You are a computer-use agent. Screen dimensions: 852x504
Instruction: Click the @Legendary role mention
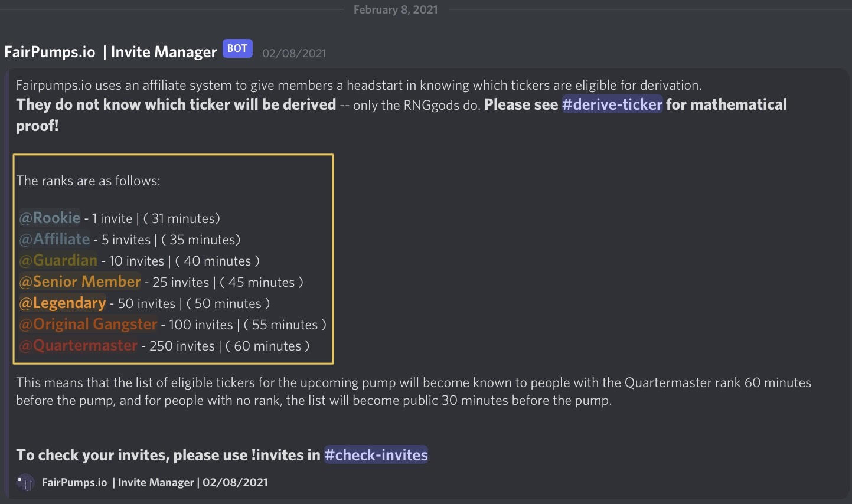63,303
